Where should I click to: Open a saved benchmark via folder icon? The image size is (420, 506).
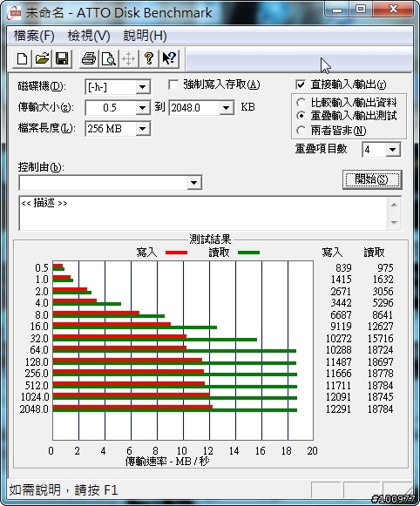42,59
